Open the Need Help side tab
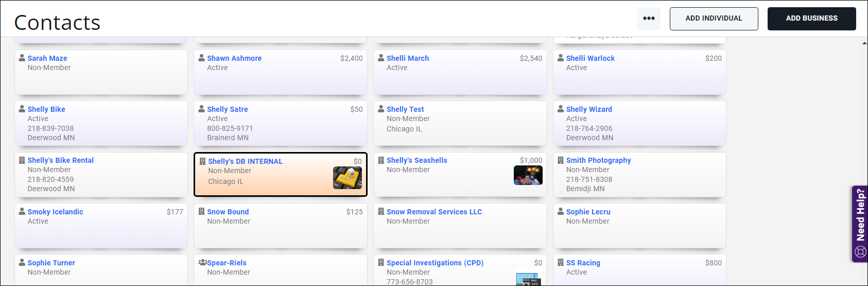The height and width of the screenshot is (286, 868). (860, 224)
